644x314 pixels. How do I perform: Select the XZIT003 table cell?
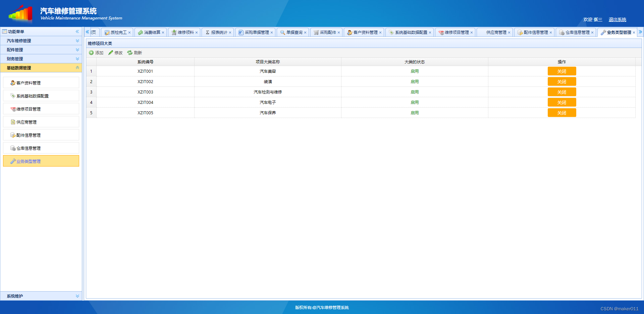click(145, 92)
